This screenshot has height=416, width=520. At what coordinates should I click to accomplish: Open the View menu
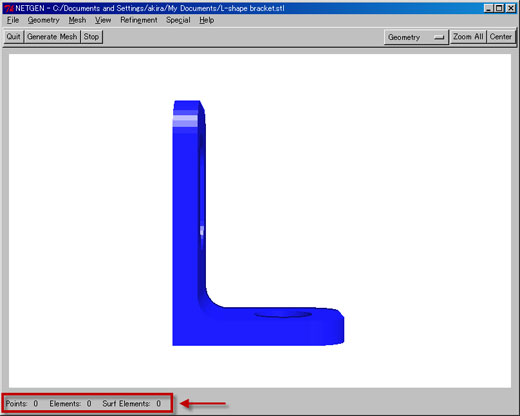(103, 20)
